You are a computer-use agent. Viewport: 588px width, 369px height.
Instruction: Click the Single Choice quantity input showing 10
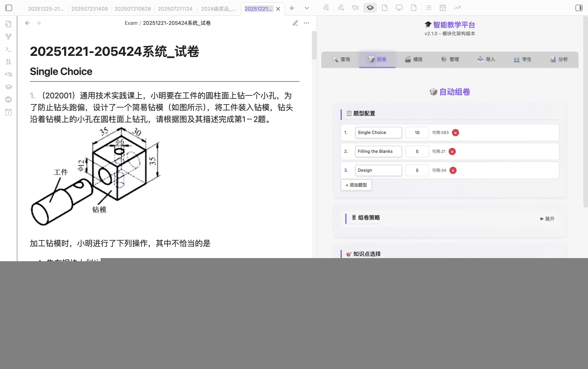(x=417, y=133)
